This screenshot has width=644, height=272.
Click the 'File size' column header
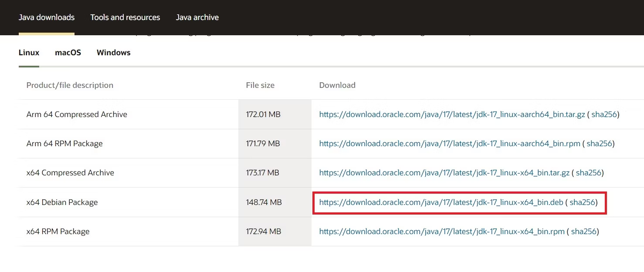click(x=260, y=85)
